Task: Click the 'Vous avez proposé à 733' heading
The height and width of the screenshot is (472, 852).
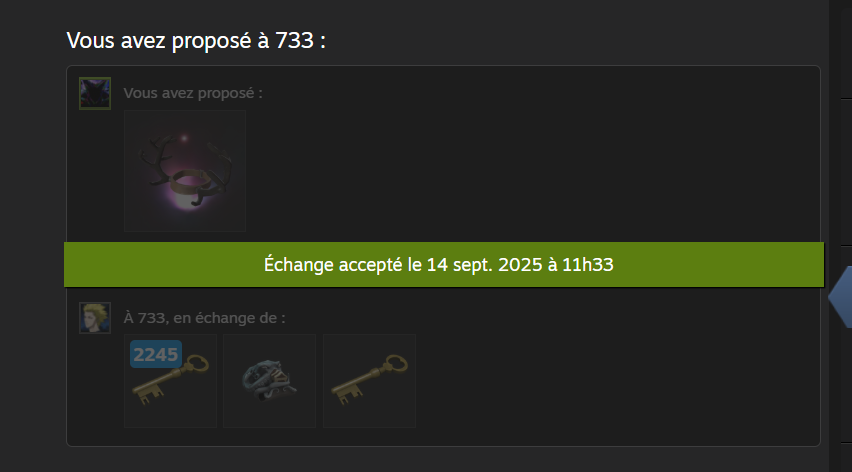Action: pos(196,41)
